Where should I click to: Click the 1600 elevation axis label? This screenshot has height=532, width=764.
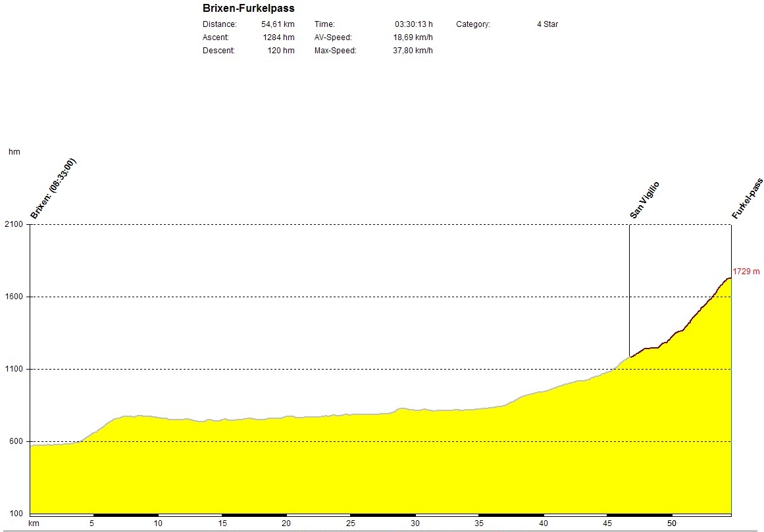(14, 297)
